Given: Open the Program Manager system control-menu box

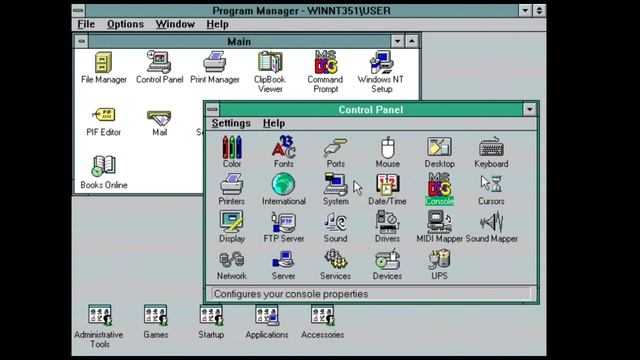Looking at the screenshot, I should 79,11.
